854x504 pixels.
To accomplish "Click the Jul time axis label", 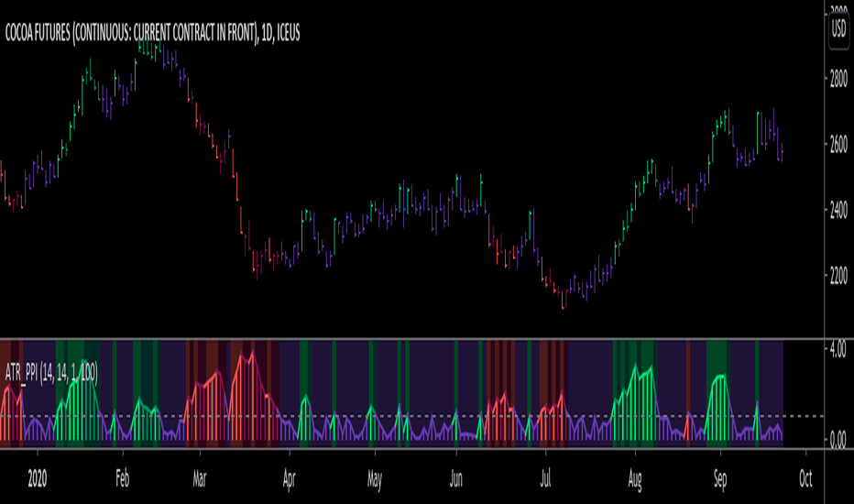I will coord(545,479).
